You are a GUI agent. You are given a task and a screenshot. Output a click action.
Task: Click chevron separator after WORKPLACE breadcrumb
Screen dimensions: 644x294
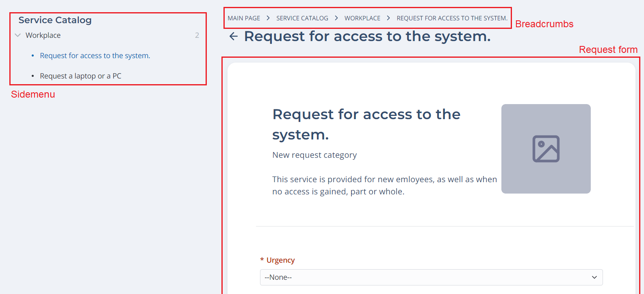(388, 18)
